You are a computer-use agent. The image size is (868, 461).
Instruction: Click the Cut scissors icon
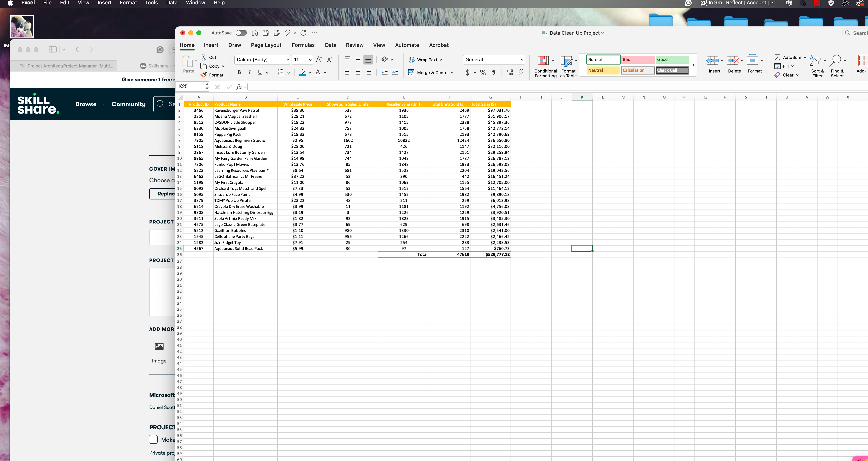204,57
